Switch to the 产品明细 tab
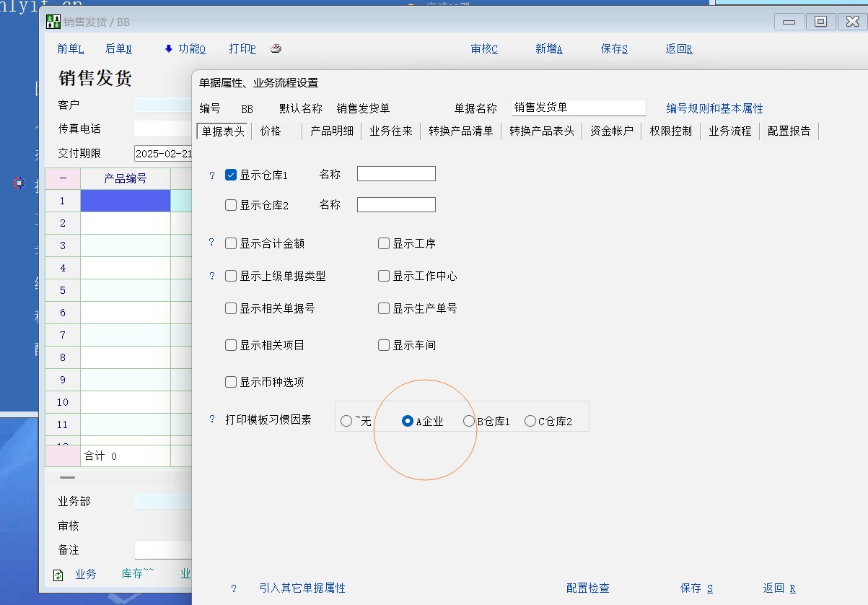Image resolution: width=868 pixels, height=605 pixels. pos(332,131)
